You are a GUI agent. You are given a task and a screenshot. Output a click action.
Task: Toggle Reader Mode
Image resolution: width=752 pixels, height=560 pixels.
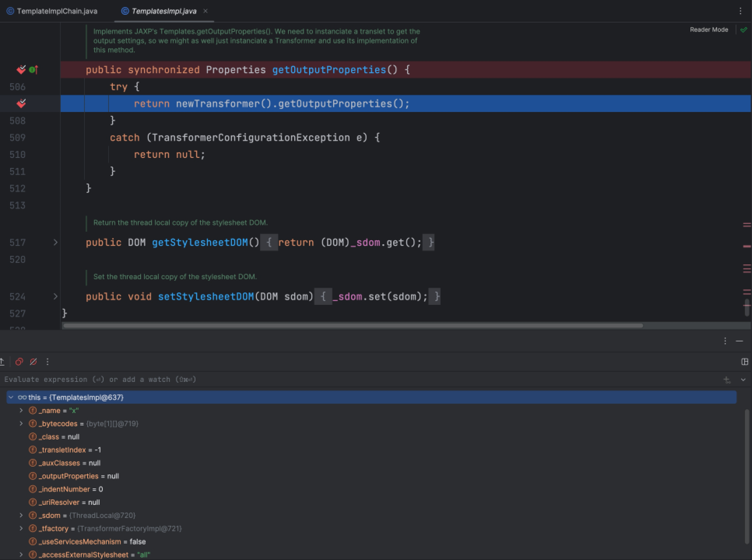(x=709, y=30)
